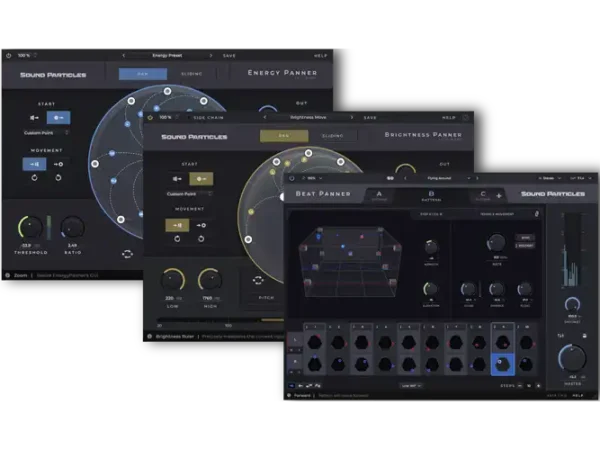
Task: Toggle the Energy Panner power button
Action: point(8,55)
